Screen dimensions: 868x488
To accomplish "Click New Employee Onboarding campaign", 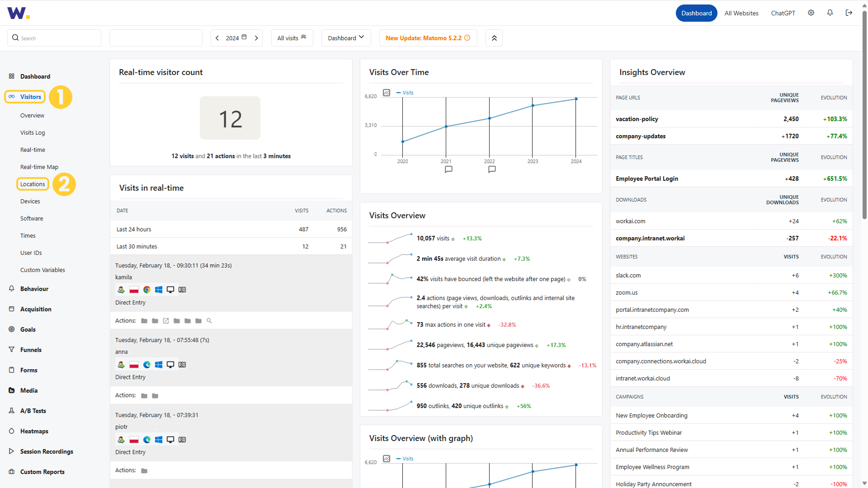I will (731, 415).
